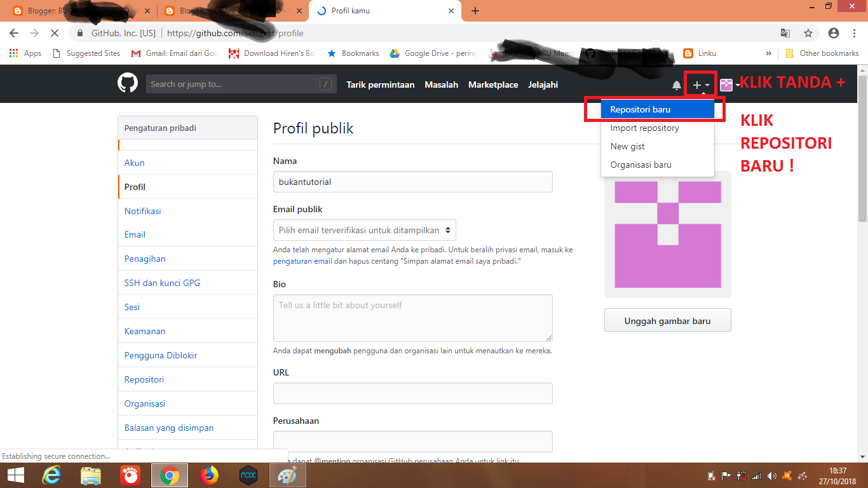Open Chrome's three-dot menu
This screenshot has width=868, height=488.
pyautogui.click(x=854, y=32)
